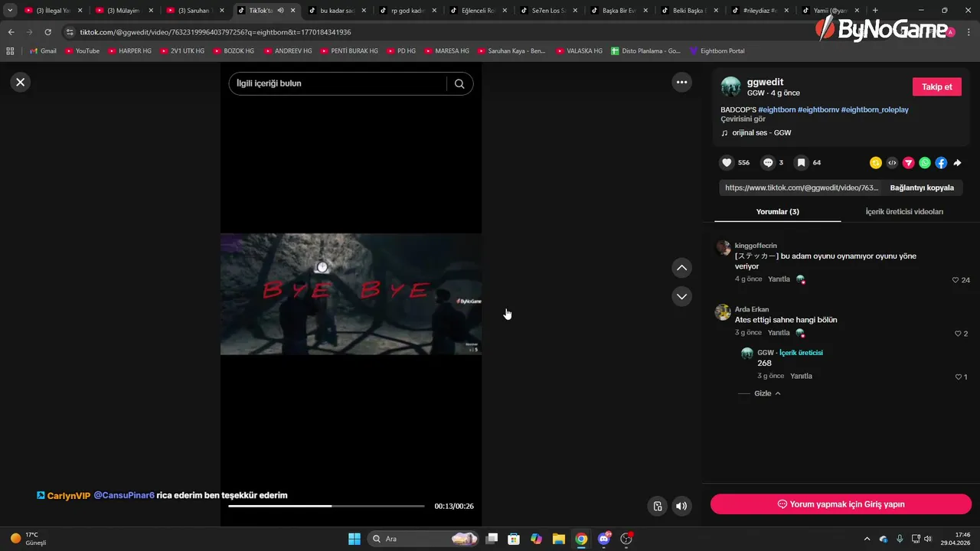
Task: Like kinggoffecrin's comment heart
Action: pyautogui.click(x=955, y=280)
